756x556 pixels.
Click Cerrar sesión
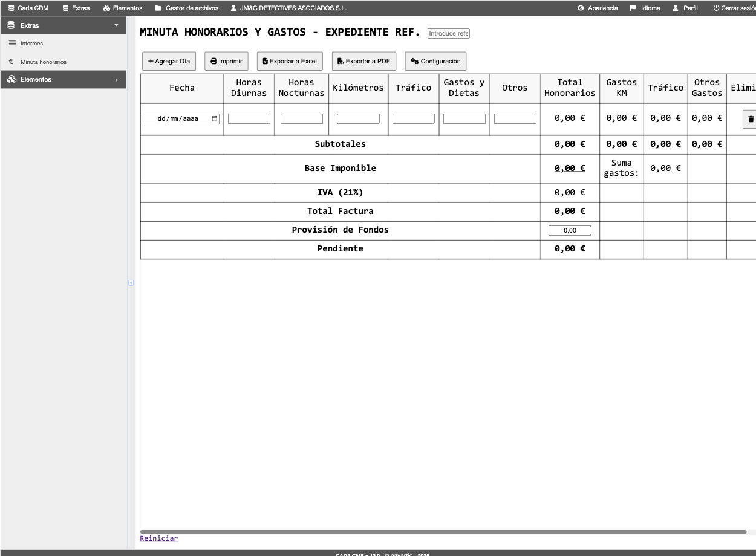tap(734, 8)
